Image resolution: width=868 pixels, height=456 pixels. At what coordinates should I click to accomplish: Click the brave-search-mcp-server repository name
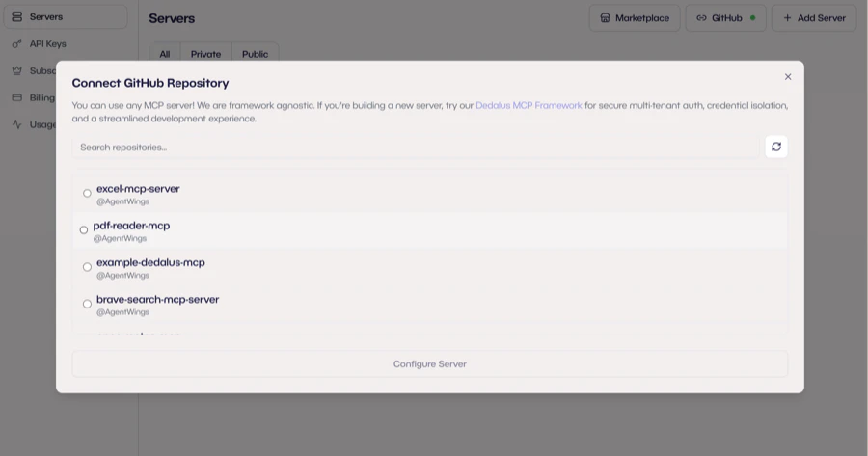coord(158,300)
